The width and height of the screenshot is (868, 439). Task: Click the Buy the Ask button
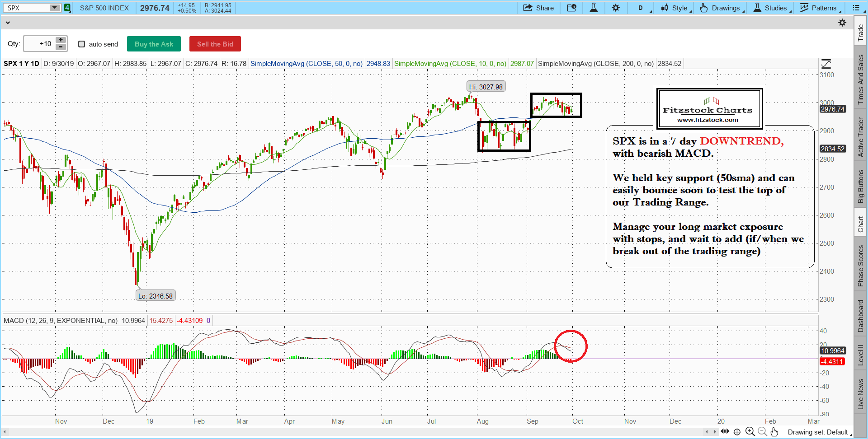click(x=154, y=44)
